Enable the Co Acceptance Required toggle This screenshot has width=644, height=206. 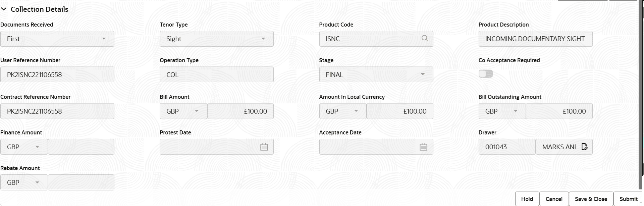(x=486, y=73)
